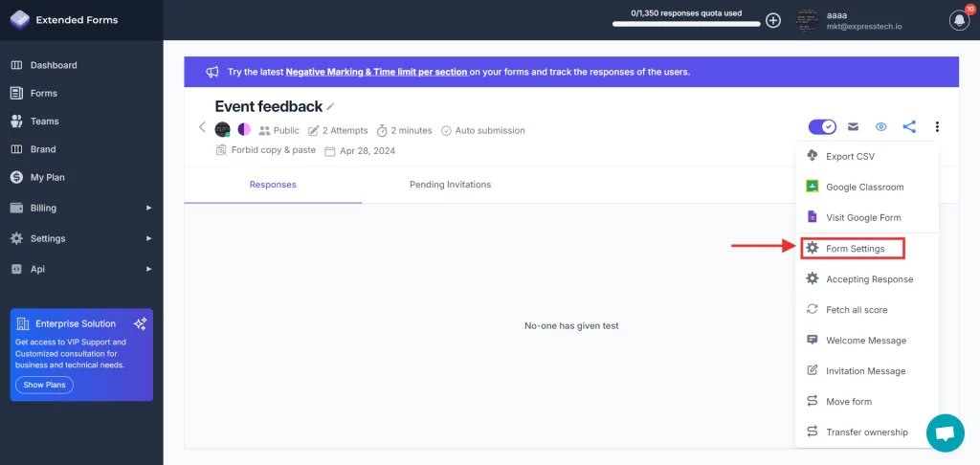Open Negative Marking & Time limit per section link

(x=377, y=72)
